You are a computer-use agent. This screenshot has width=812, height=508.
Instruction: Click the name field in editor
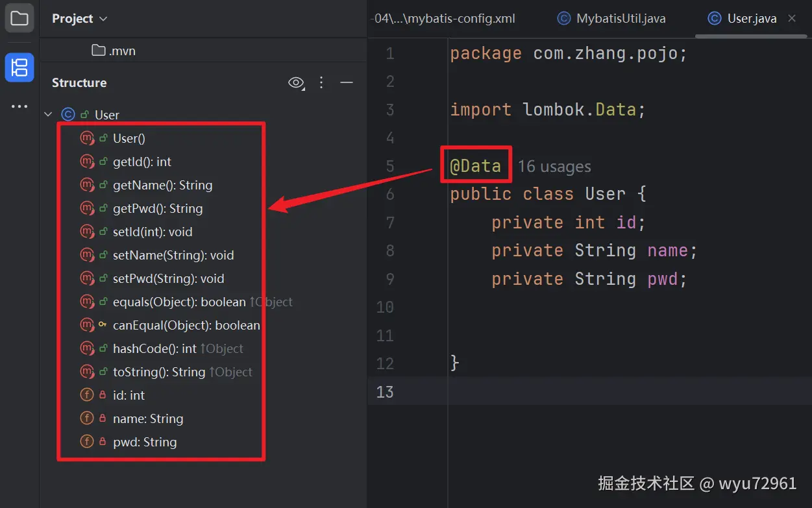coord(668,250)
